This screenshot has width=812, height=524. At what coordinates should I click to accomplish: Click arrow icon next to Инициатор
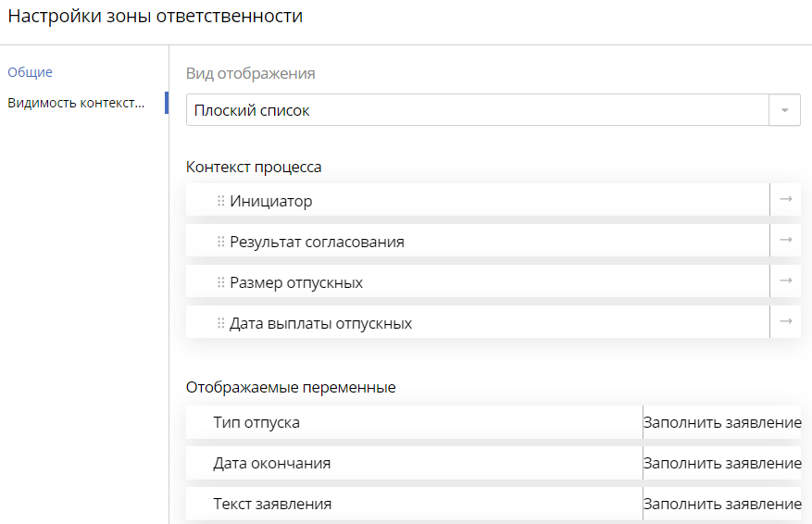[x=785, y=199]
